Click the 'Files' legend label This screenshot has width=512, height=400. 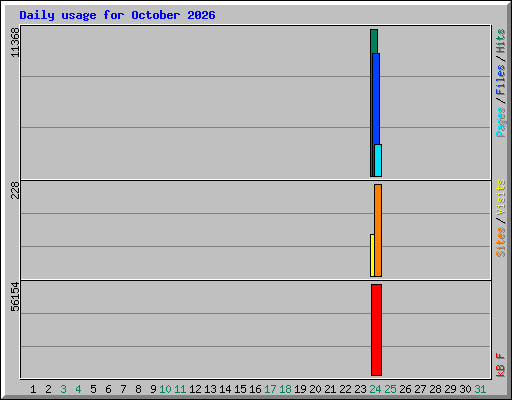pos(501,80)
